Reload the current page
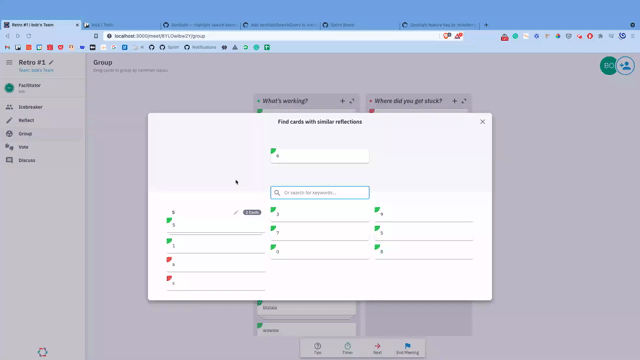The image size is (640, 360). (29, 36)
